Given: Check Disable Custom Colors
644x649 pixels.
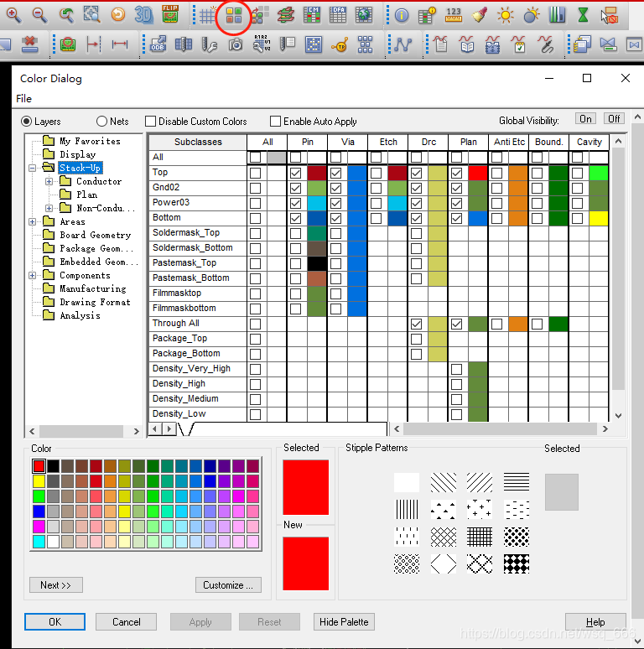Looking at the screenshot, I should (151, 122).
